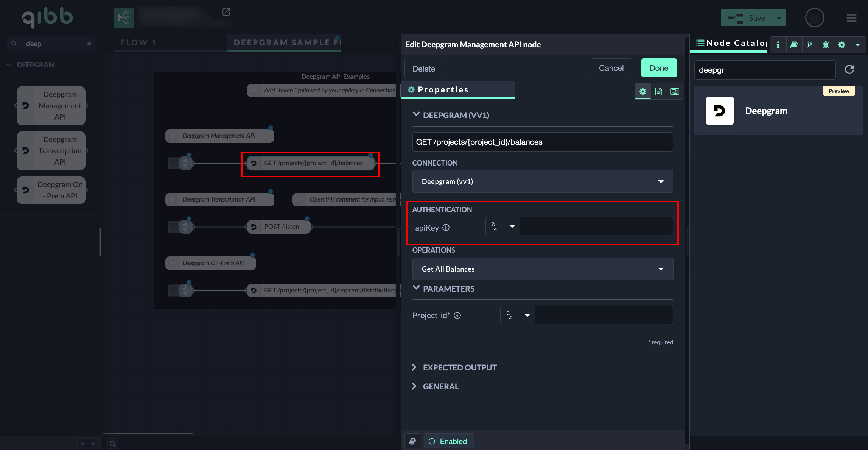
Task: Switch to the Flow 1 tab
Action: tap(138, 42)
